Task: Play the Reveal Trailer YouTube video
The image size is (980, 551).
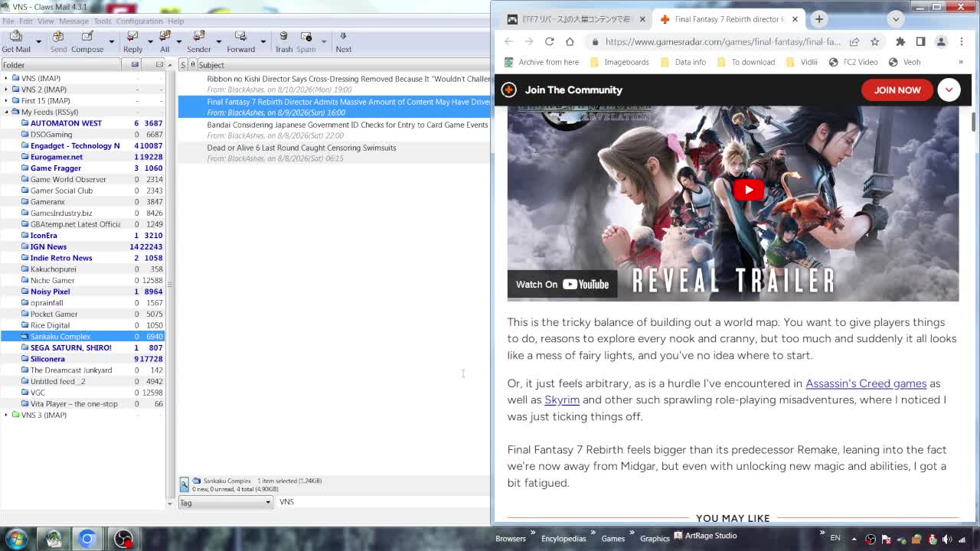Action: coord(749,190)
